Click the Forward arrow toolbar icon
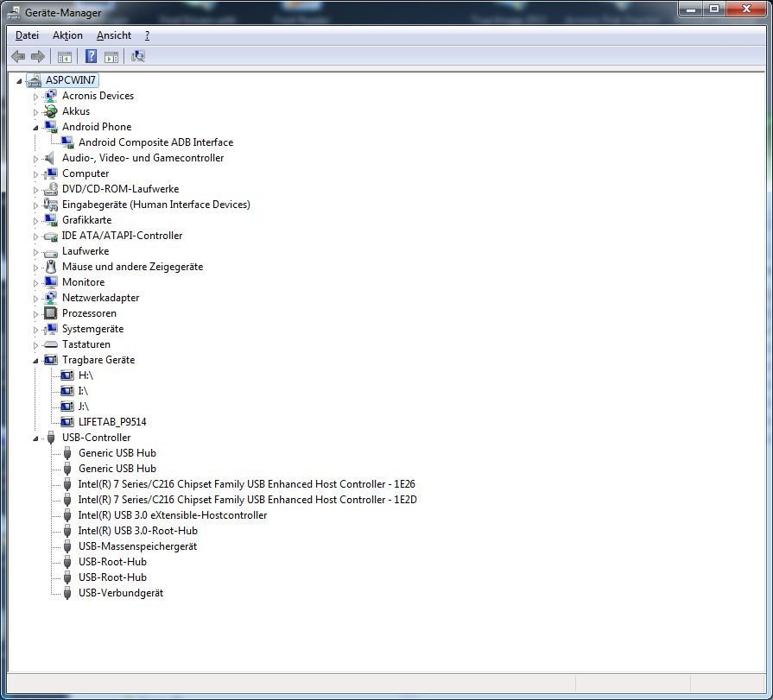Image resolution: width=773 pixels, height=700 pixels. tap(37, 56)
